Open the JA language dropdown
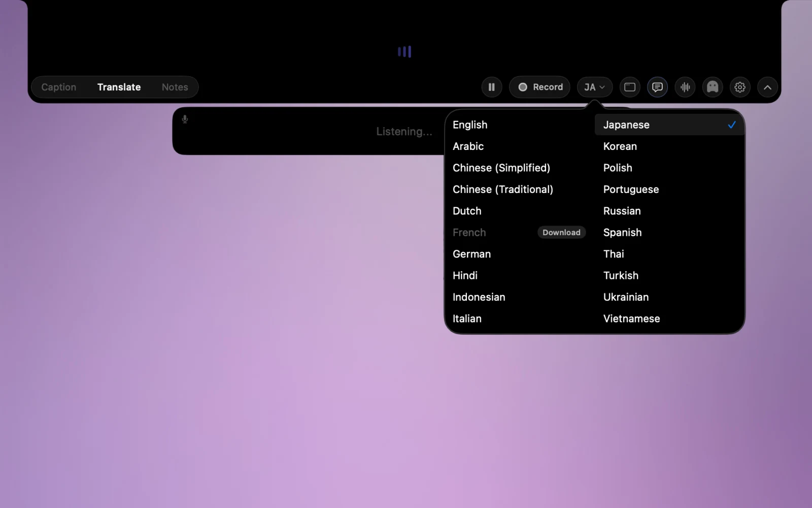 (x=594, y=87)
